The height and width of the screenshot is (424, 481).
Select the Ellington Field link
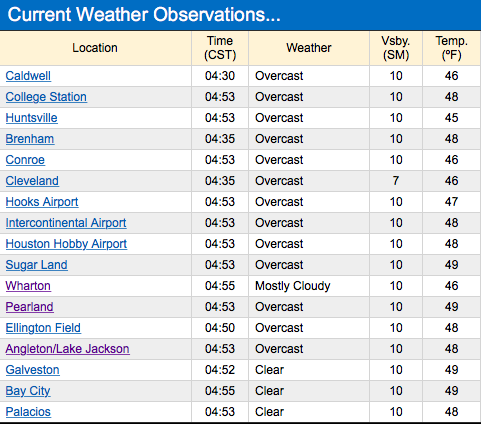point(43,328)
